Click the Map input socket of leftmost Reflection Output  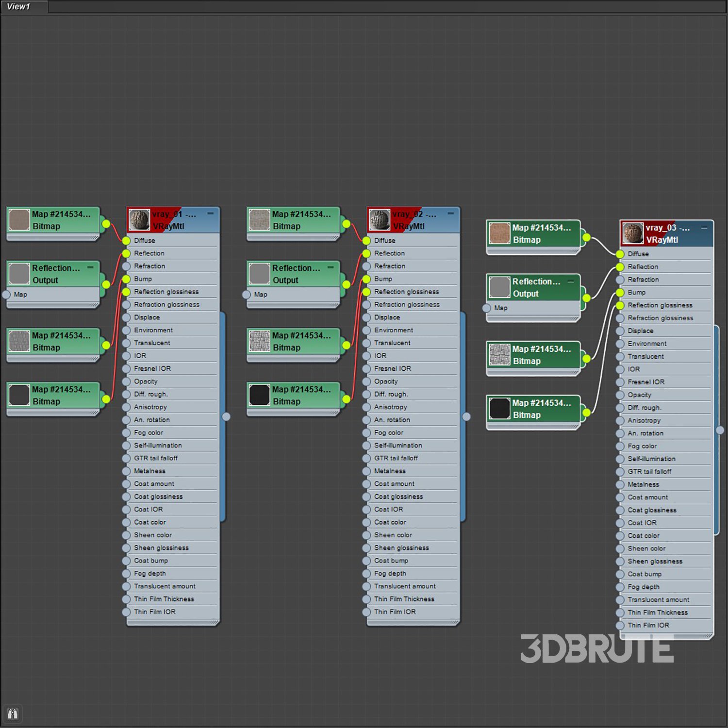6,294
